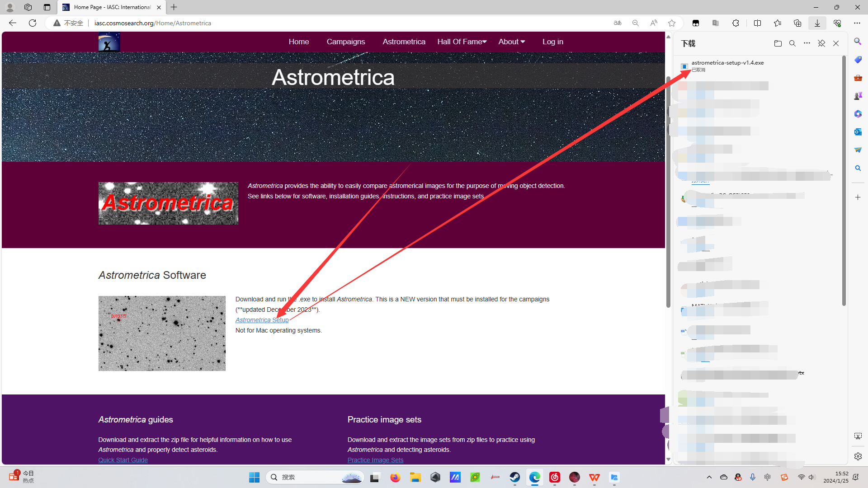The image size is (868, 488).
Task: Open File Explorer from taskbar
Action: click(x=415, y=477)
